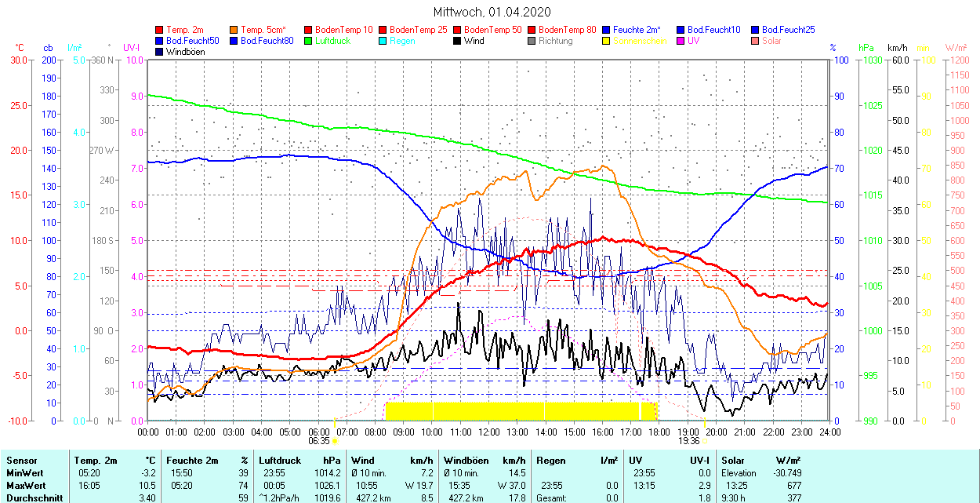Select the yellow Sonnenschein legend swatch
Screen dimensions: 980x503
(x=607, y=41)
